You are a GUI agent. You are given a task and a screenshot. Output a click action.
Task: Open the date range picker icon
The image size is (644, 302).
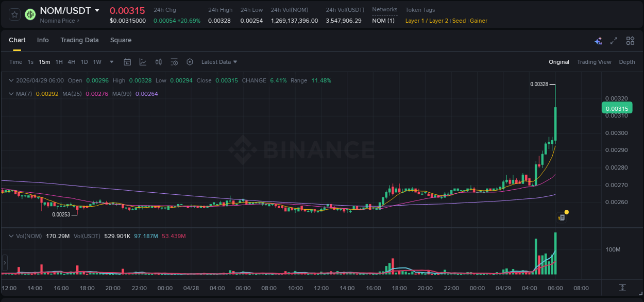[x=127, y=62]
